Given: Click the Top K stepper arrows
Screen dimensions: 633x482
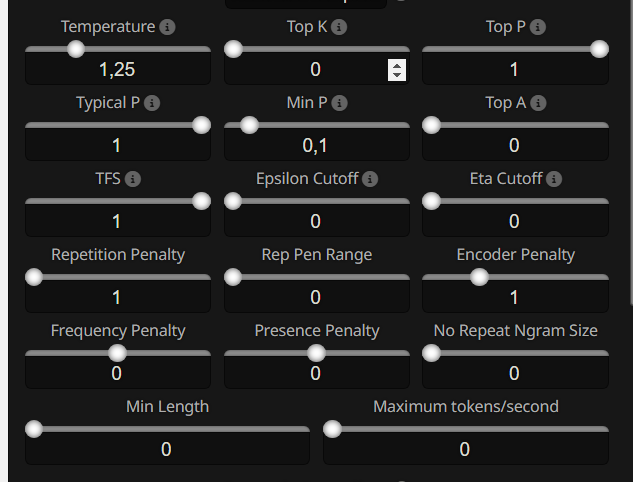Looking at the screenshot, I should click(397, 69).
